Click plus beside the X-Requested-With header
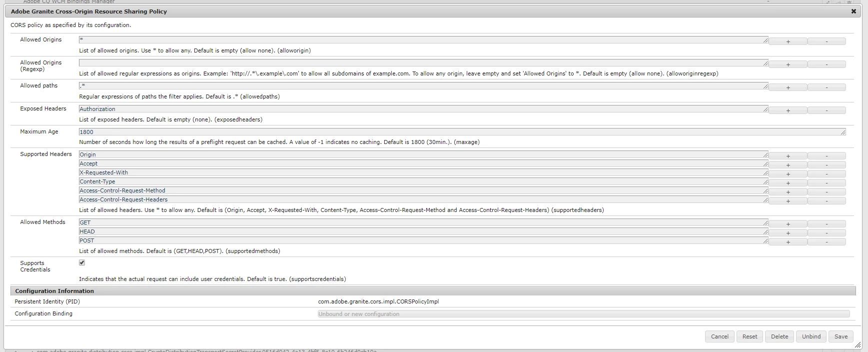 pyautogui.click(x=788, y=174)
